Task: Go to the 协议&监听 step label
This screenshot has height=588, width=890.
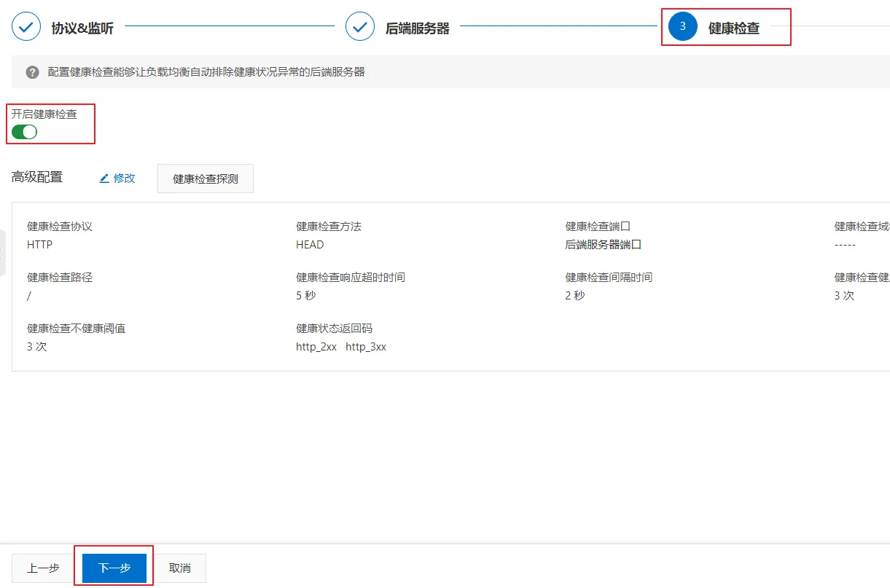Action: click(x=82, y=28)
